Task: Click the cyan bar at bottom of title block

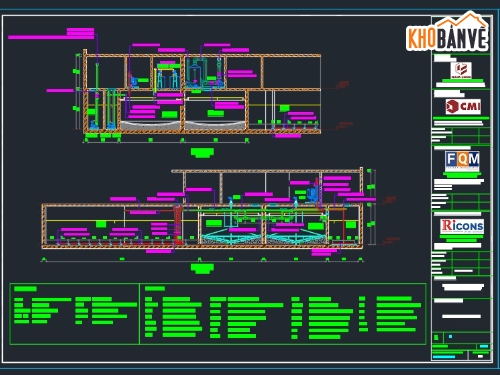Action: 444,357
